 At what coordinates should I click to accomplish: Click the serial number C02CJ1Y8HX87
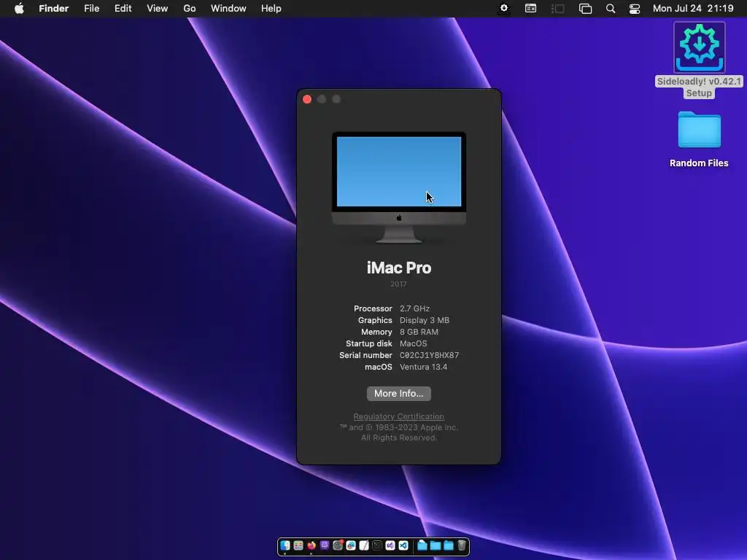[429, 355]
